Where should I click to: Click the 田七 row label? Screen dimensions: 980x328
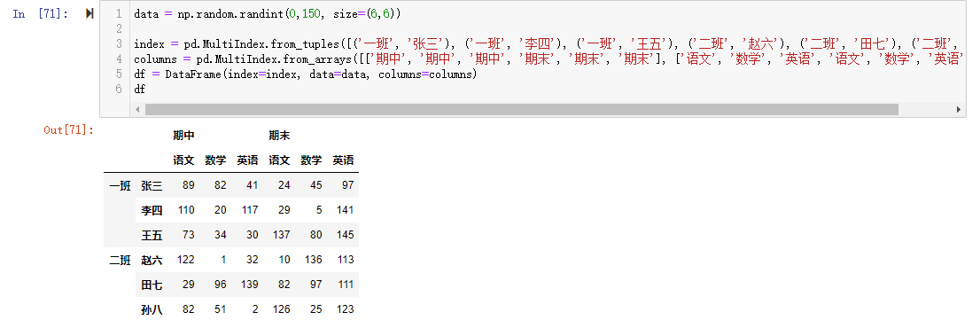click(x=152, y=285)
